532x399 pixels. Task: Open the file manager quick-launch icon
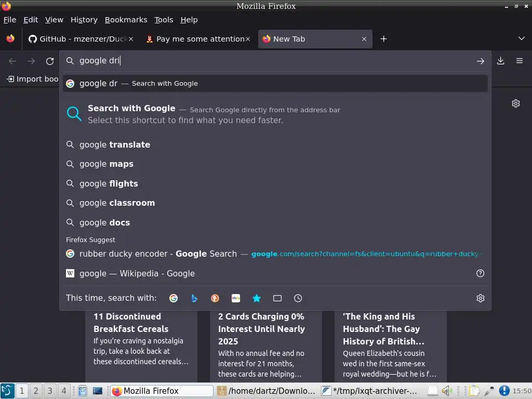click(83, 391)
